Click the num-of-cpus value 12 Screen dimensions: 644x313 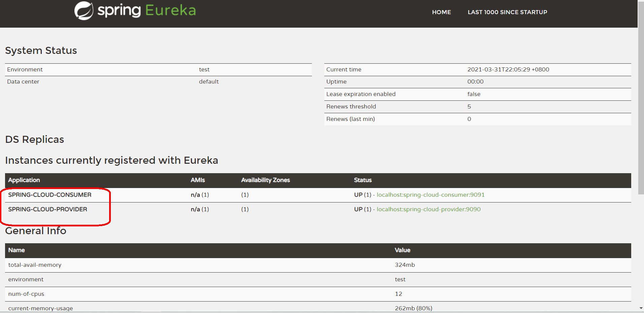click(x=398, y=294)
